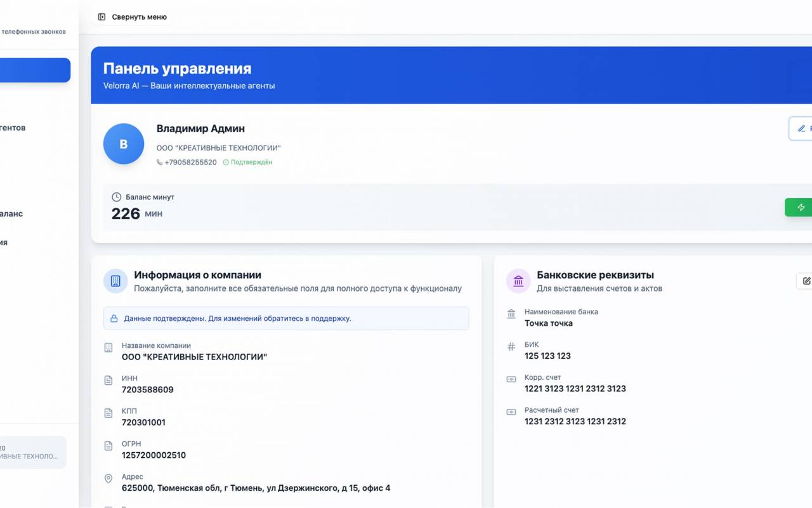Click the edit icon in Банковские реквизиты card

click(804, 281)
